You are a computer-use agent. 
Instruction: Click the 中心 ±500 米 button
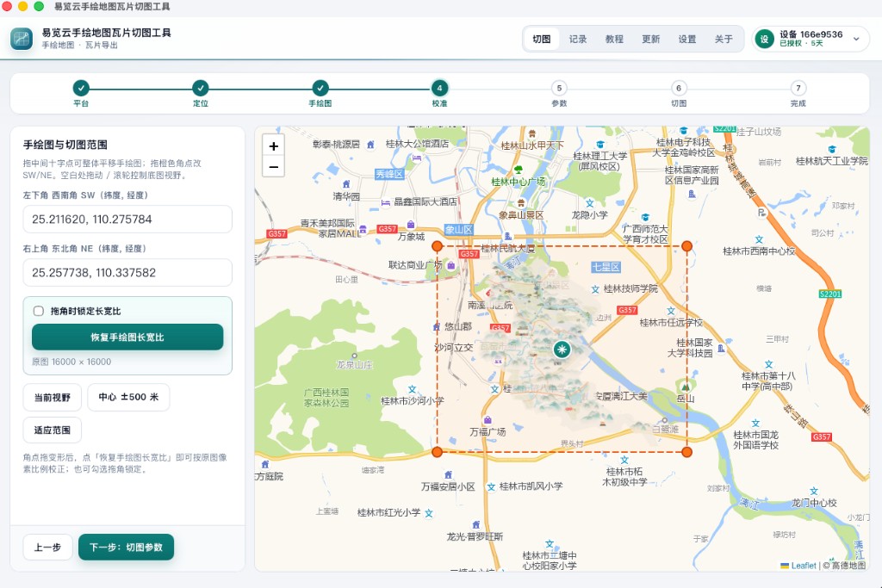point(128,398)
